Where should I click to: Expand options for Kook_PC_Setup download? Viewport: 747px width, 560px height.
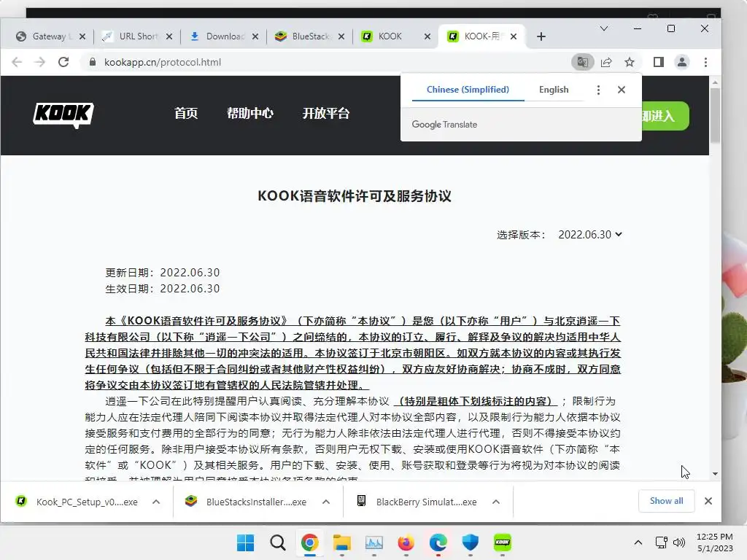coord(156,502)
